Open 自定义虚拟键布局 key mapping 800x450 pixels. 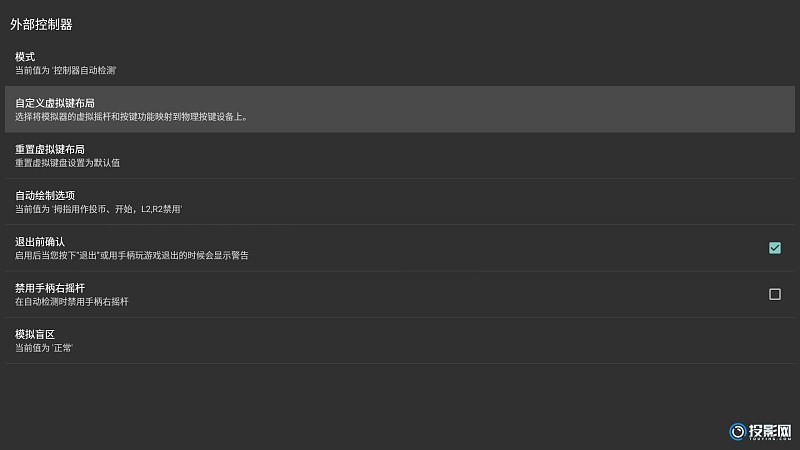[400, 109]
